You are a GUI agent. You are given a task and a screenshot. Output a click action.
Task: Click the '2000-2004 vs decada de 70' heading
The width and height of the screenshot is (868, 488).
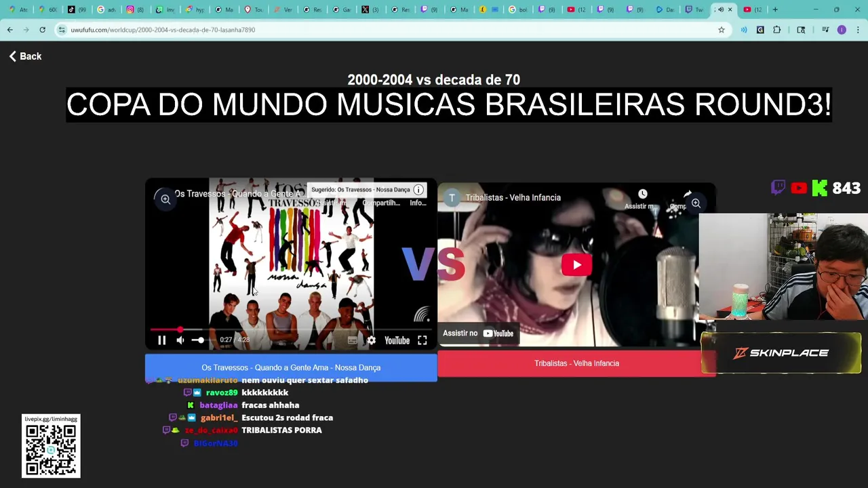tap(434, 80)
